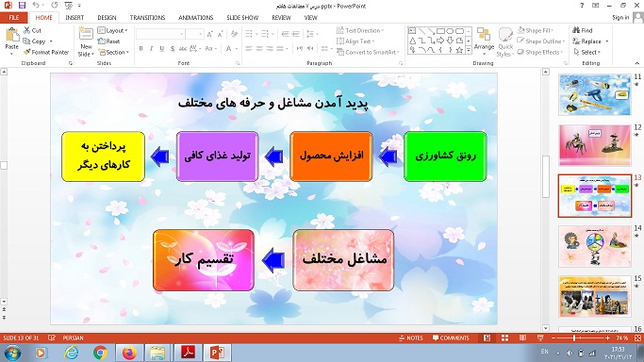Screen dimensions: 644x362
Task: Click the zoom slider handle
Action: click(574, 337)
